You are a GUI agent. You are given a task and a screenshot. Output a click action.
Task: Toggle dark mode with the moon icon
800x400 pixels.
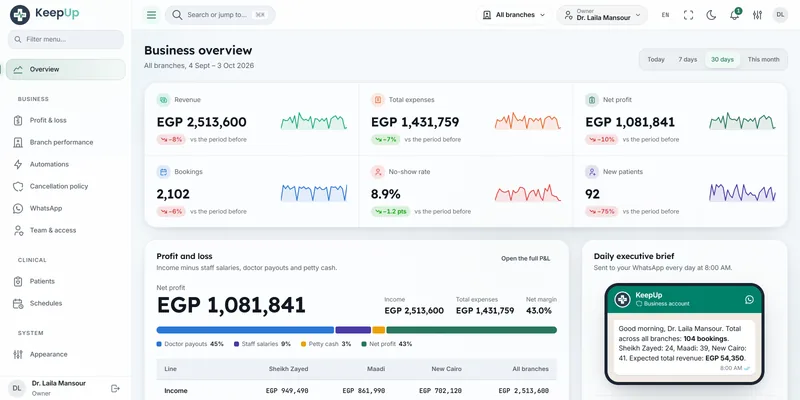coord(711,15)
